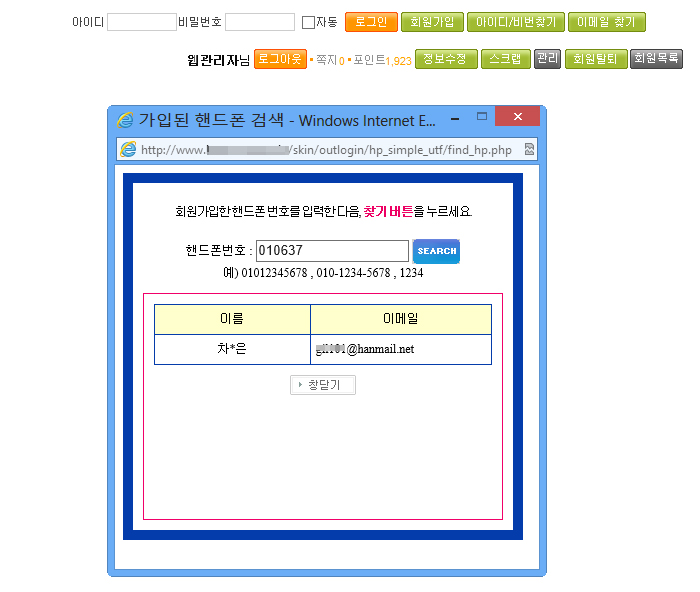
Task: Open the 포인트 1,923 link
Action: coord(382,60)
